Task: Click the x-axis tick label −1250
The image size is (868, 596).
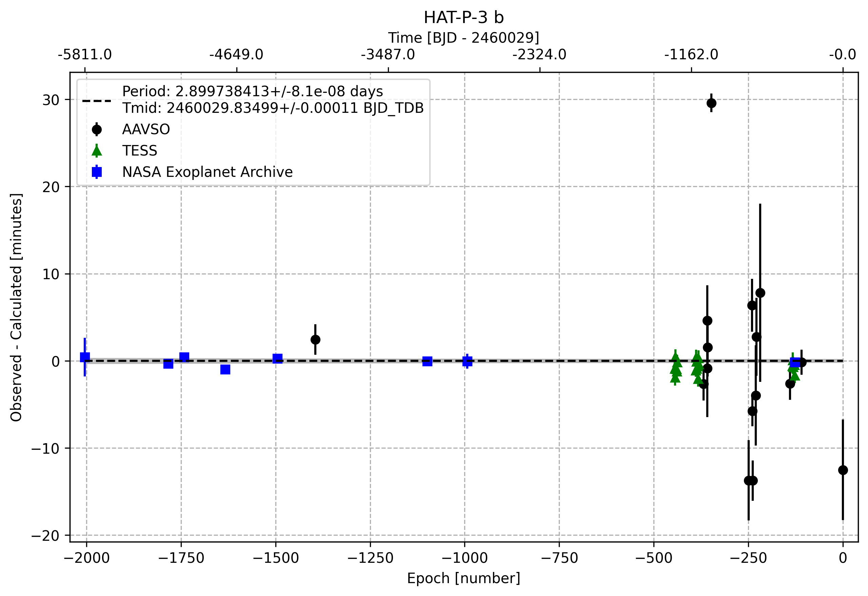Action: pyautogui.click(x=370, y=558)
